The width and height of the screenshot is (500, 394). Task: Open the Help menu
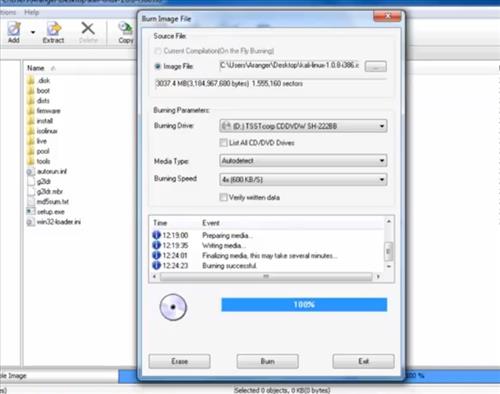[32, 12]
